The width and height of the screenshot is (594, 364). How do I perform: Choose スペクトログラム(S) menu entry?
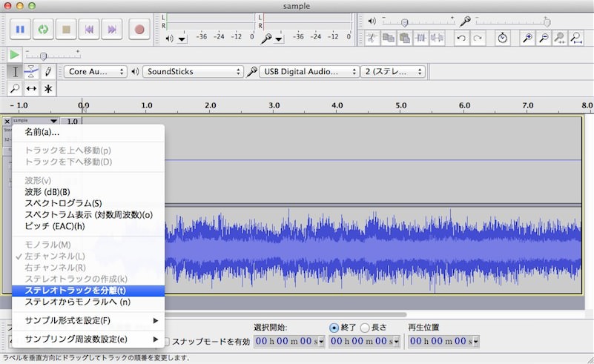[x=89, y=203]
